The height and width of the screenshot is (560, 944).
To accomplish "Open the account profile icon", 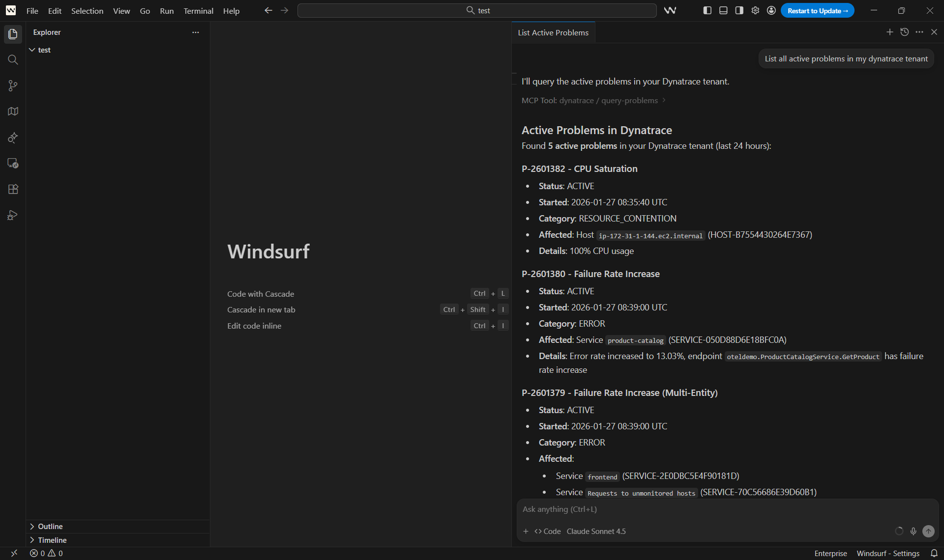I will tap(771, 10).
